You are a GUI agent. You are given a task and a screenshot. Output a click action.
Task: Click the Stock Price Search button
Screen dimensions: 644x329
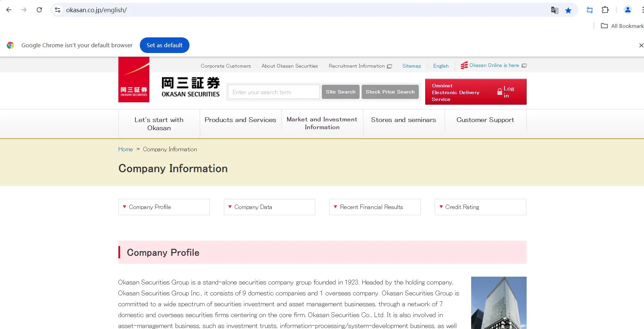pos(390,92)
